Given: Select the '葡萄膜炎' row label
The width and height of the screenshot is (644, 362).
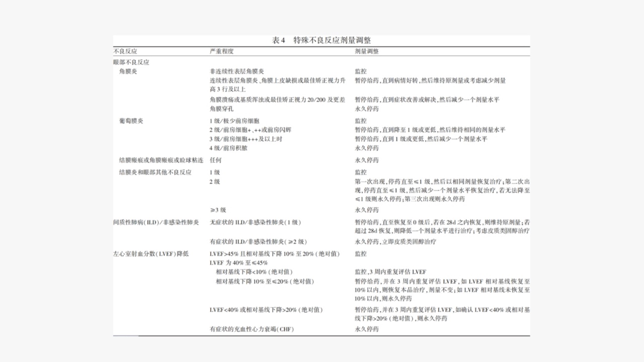Looking at the screenshot, I should coord(131,121).
